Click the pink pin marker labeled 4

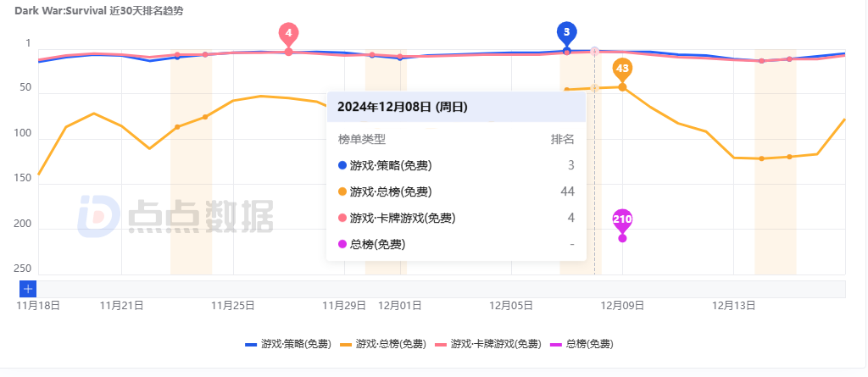click(x=288, y=34)
